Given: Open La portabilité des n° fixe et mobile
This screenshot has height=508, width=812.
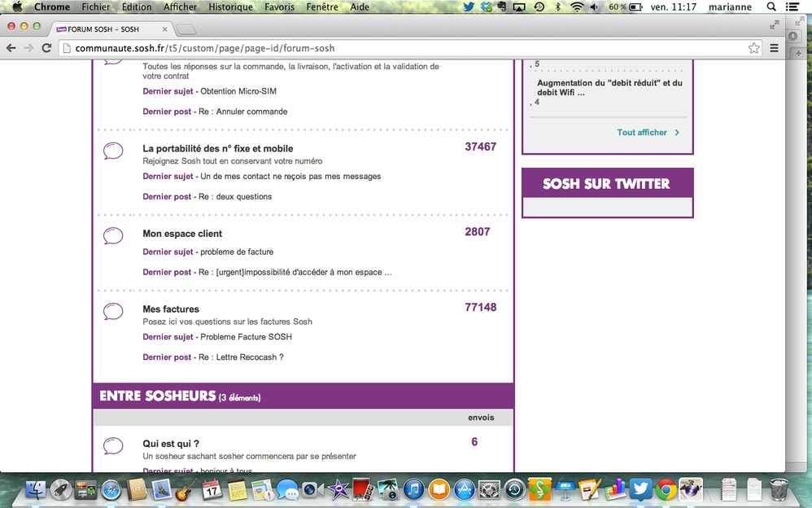Looking at the screenshot, I should click(x=217, y=148).
